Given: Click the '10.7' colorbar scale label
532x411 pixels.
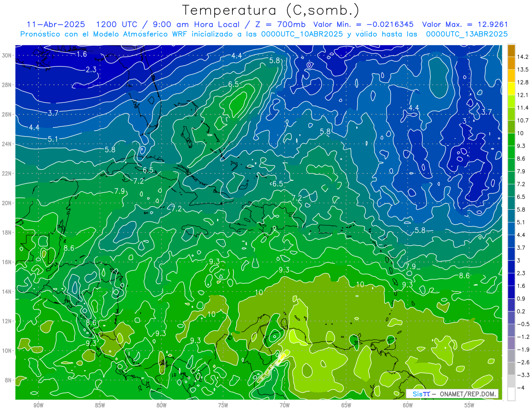Looking at the screenshot, I should click(524, 121).
